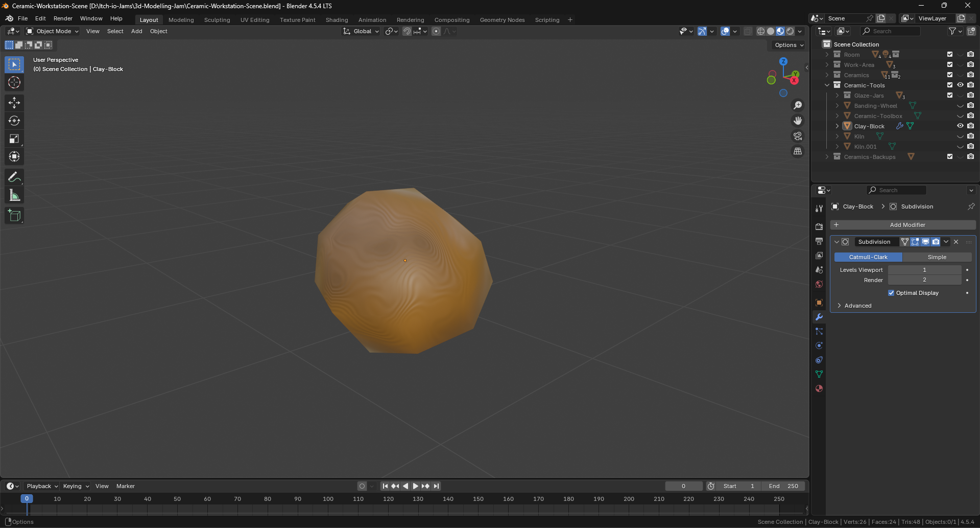Select the Rotate tool
Screen dimensions: 980x528
[x=14, y=121]
